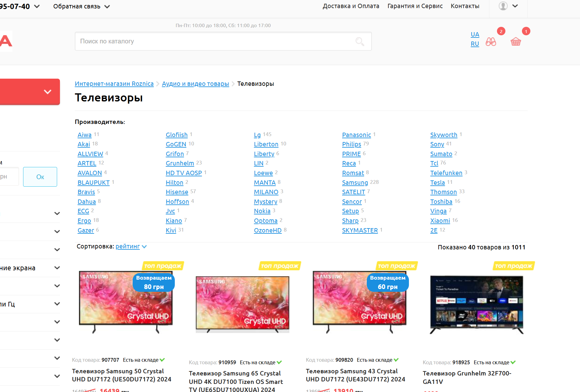Filter televisions by Philips brand
The width and height of the screenshot is (580, 392).
(x=351, y=144)
